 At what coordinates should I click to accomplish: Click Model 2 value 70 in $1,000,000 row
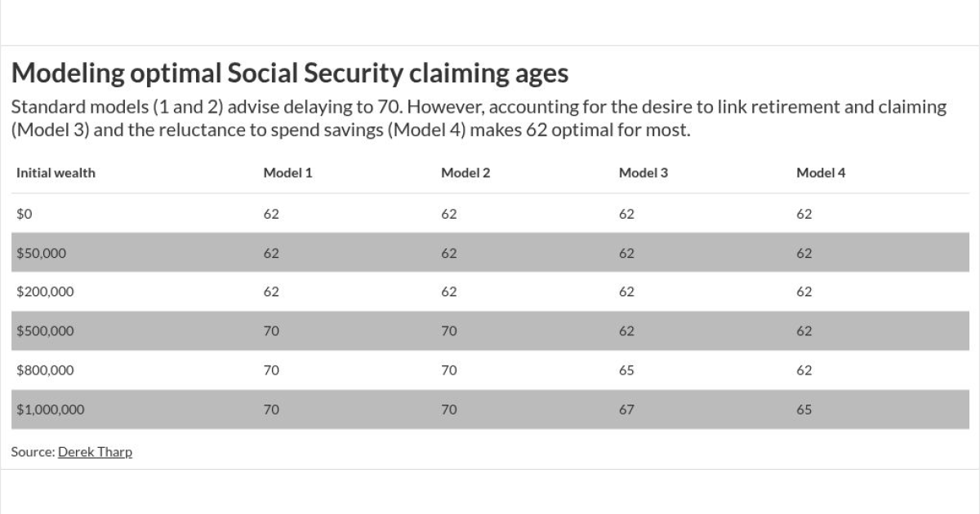pos(449,410)
